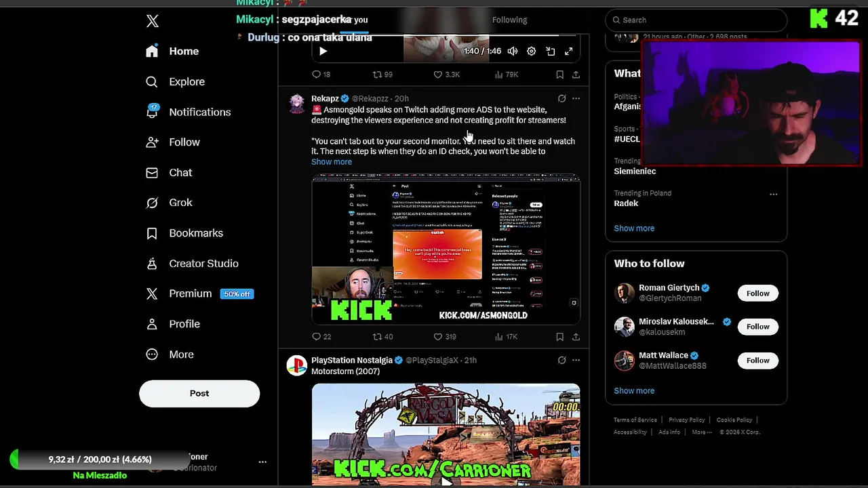Toggle video volume speaker icon
The image size is (868, 488).
click(x=513, y=51)
